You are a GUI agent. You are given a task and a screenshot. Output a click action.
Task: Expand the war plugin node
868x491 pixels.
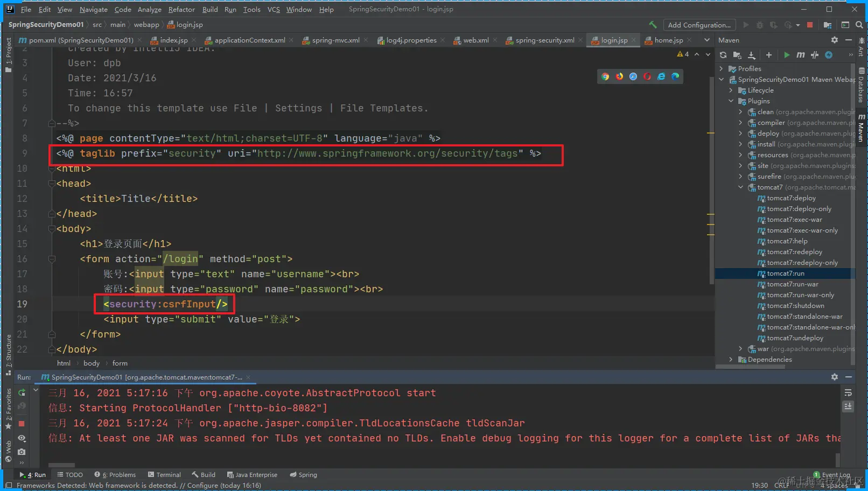pyautogui.click(x=741, y=349)
